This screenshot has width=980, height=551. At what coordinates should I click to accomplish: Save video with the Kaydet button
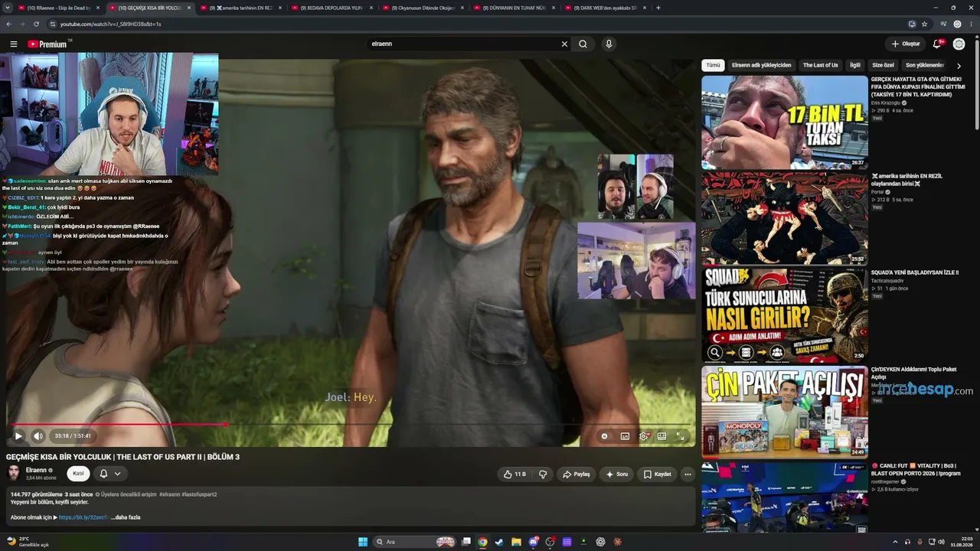[657, 474]
